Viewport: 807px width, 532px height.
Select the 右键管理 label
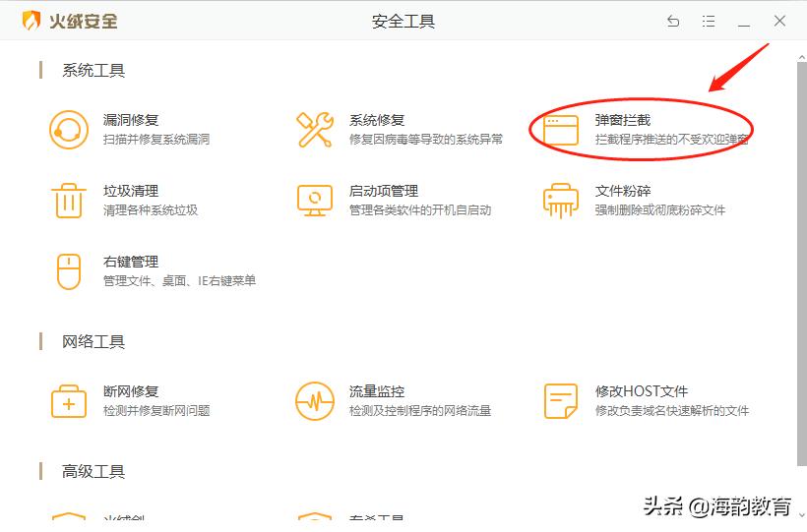tap(131, 262)
